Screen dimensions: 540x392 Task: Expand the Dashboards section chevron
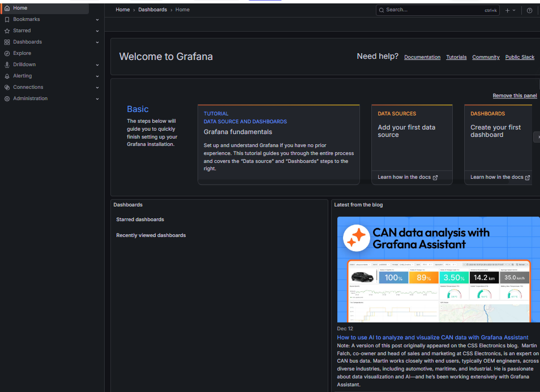click(97, 42)
